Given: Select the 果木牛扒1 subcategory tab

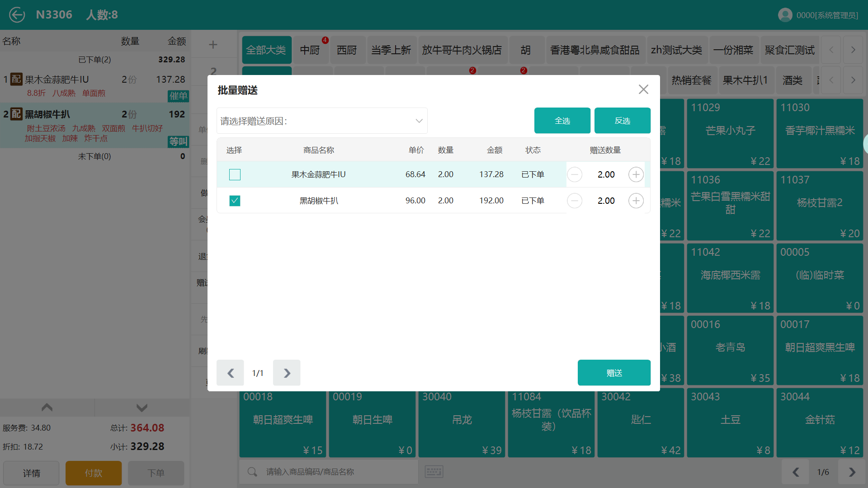Looking at the screenshot, I should 745,80.
